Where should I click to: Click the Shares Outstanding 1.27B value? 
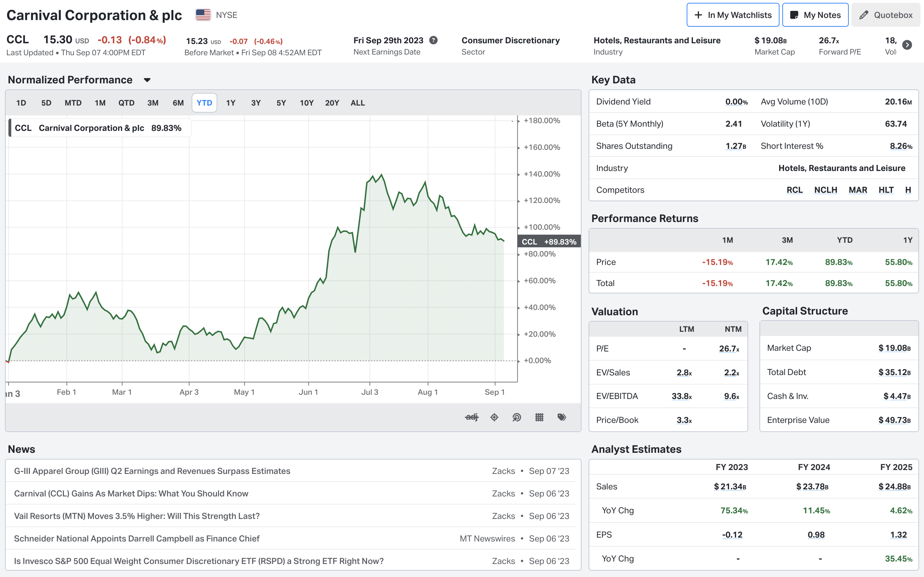736,146
